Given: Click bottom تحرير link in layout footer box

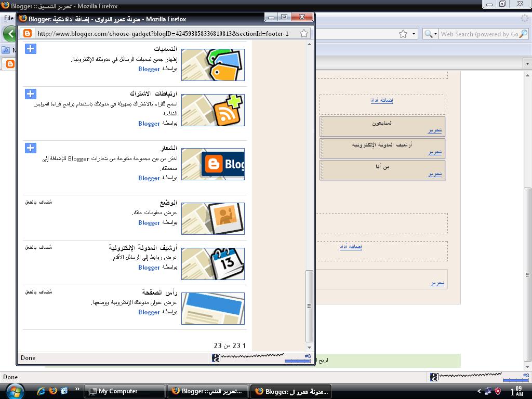Looking at the screenshot, I should (437, 283).
